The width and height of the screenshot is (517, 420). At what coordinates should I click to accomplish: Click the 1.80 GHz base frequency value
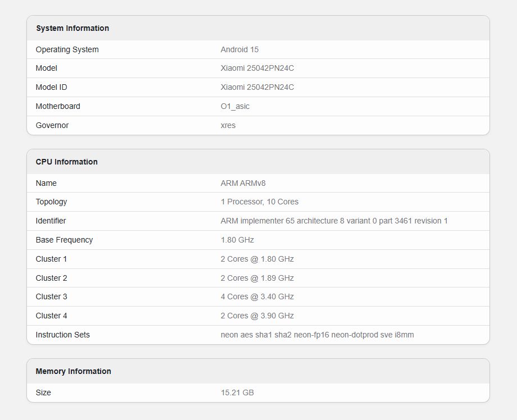click(237, 240)
